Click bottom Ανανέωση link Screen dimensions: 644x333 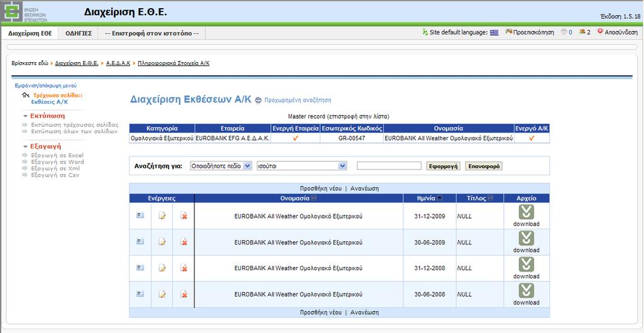365,312
